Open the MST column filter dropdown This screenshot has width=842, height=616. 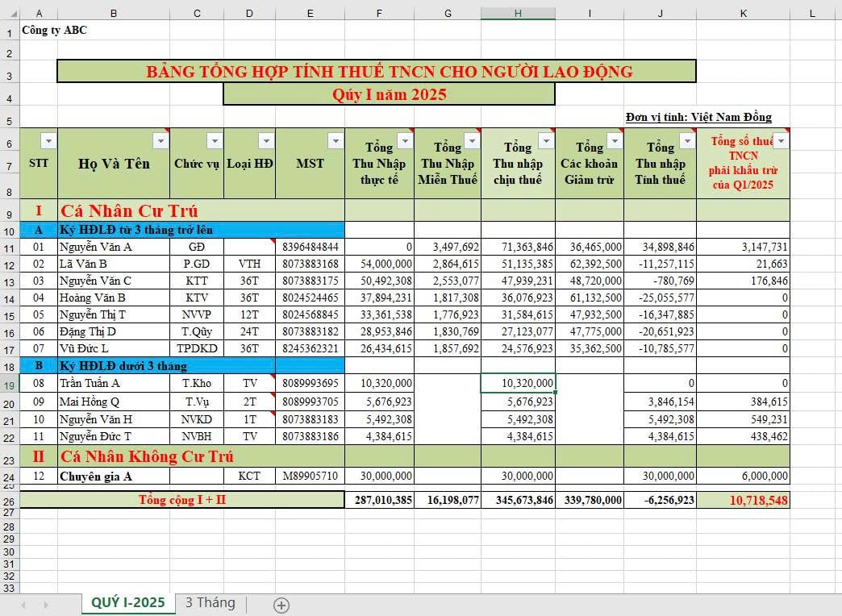pos(336,141)
